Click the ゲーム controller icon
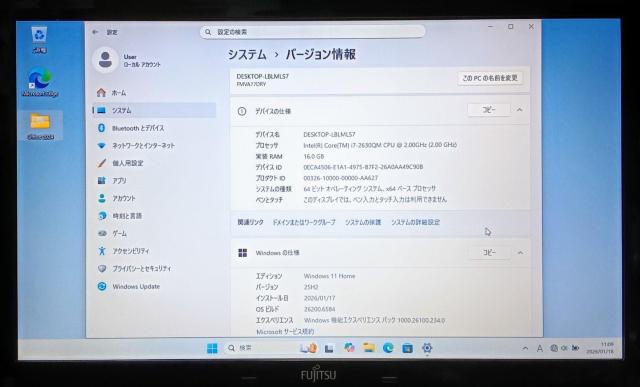 pyautogui.click(x=102, y=233)
